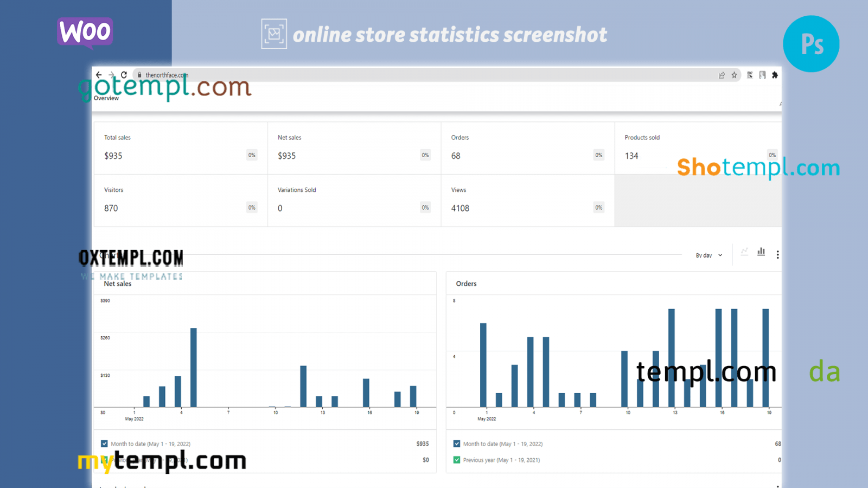Uncheck Month to date under Net sales chart
This screenshot has width=868, height=488.
[x=104, y=444]
